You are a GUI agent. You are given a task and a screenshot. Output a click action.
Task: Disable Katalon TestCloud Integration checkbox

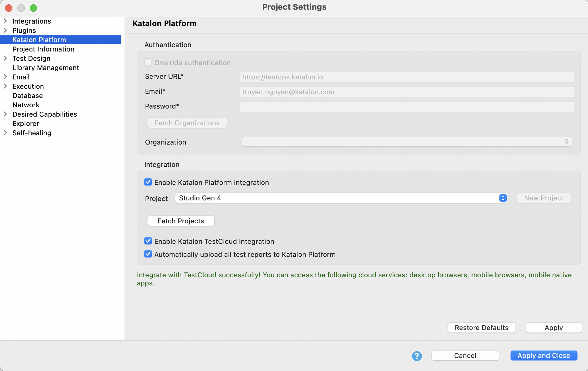point(148,241)
